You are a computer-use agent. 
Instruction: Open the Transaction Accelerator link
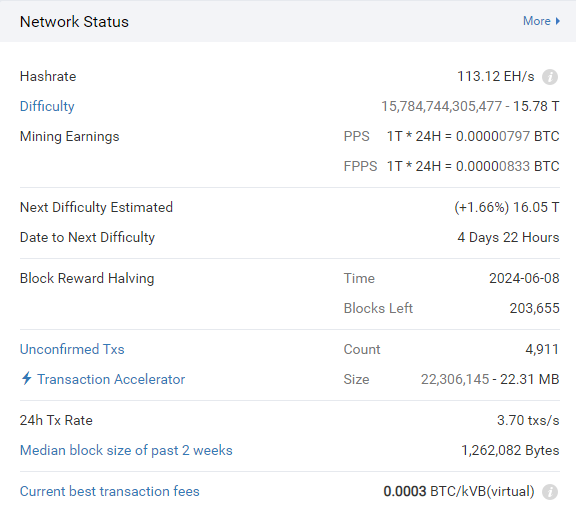[111, 379]
